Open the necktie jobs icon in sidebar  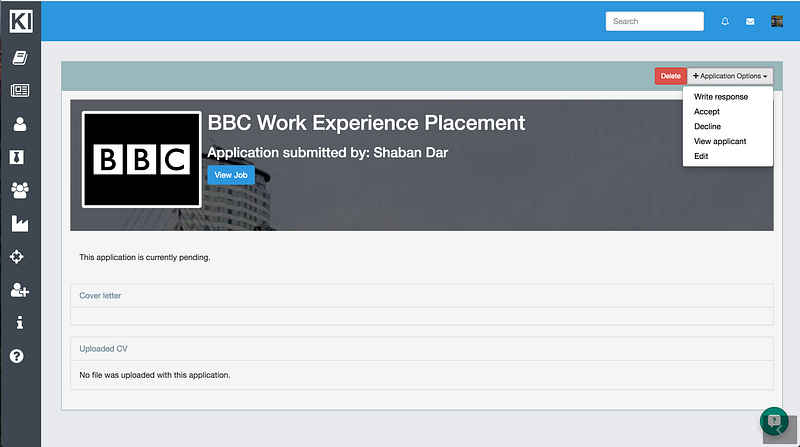point(17,157)
